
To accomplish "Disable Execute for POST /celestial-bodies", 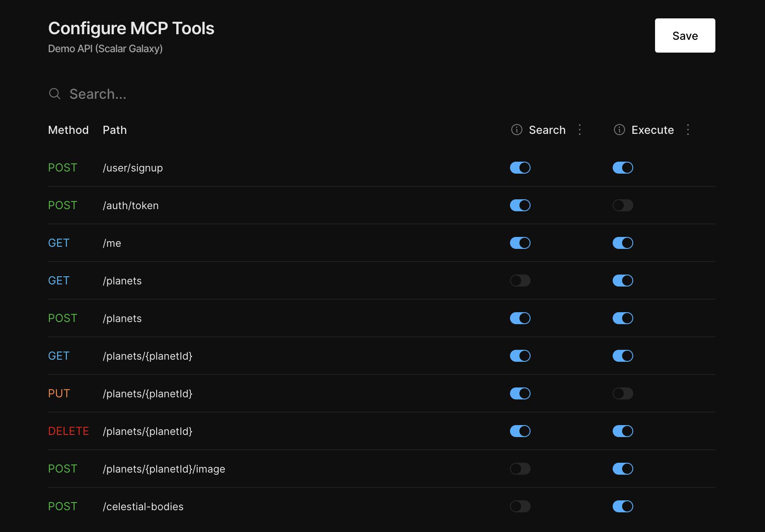I will pyautogui.click(x=623, y=506).
